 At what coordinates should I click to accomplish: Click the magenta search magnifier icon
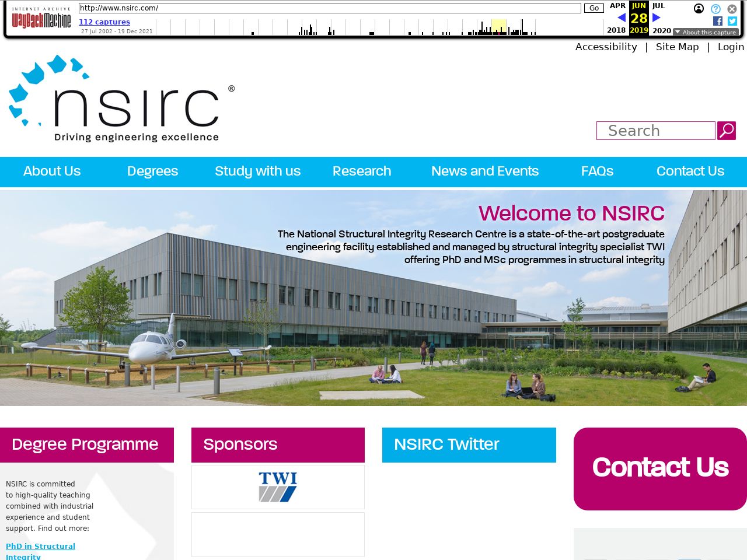click(726, 131)
